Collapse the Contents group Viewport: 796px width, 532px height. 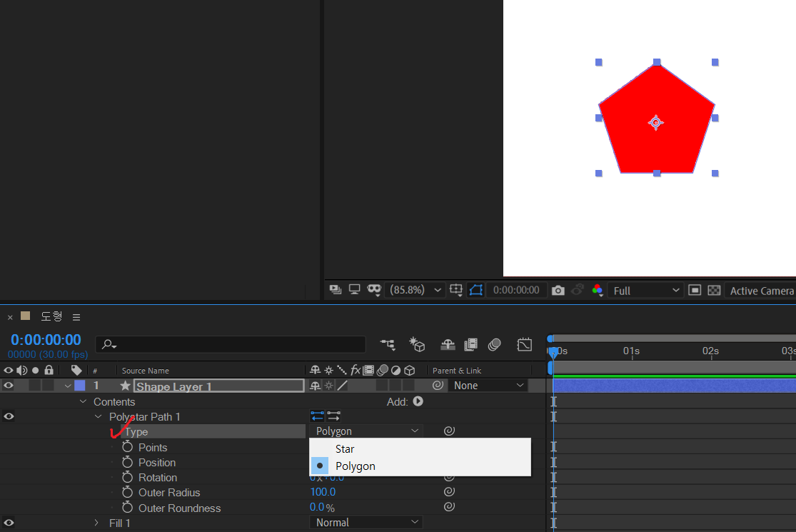84,401
